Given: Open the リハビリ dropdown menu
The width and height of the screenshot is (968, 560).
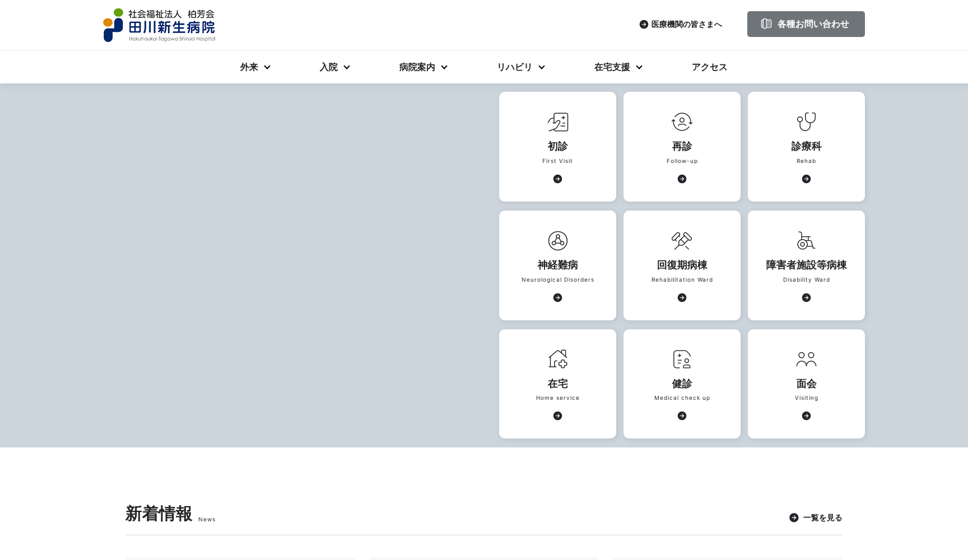Looking at the screenshot, I should (x=520, y=67).
